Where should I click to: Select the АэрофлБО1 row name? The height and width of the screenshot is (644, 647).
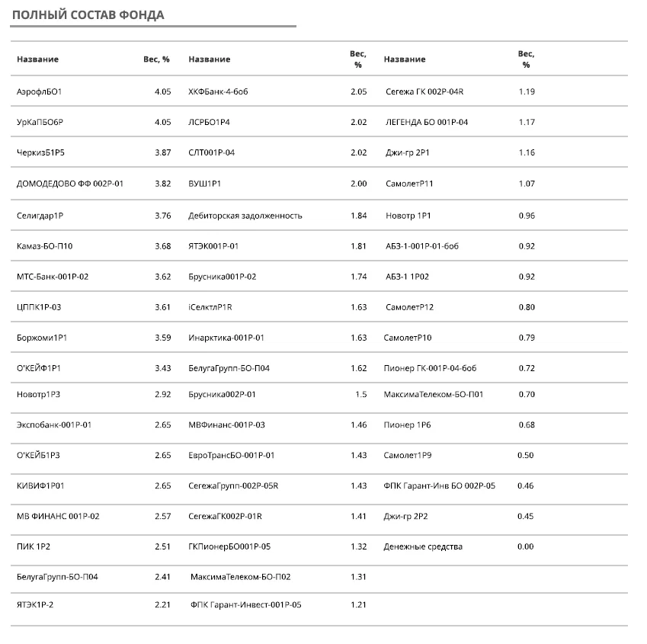pyautogui.click(x=39, y=91)
